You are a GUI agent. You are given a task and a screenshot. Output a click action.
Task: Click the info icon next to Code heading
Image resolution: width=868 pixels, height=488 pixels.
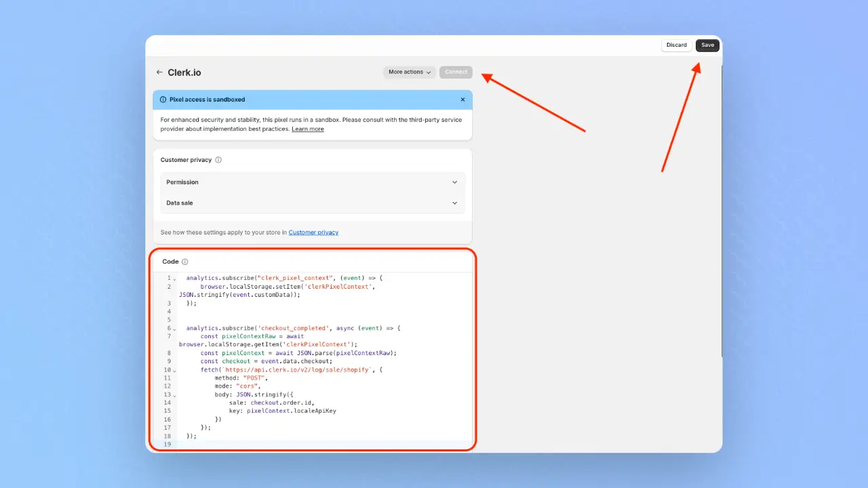click(x=185, y=262)
